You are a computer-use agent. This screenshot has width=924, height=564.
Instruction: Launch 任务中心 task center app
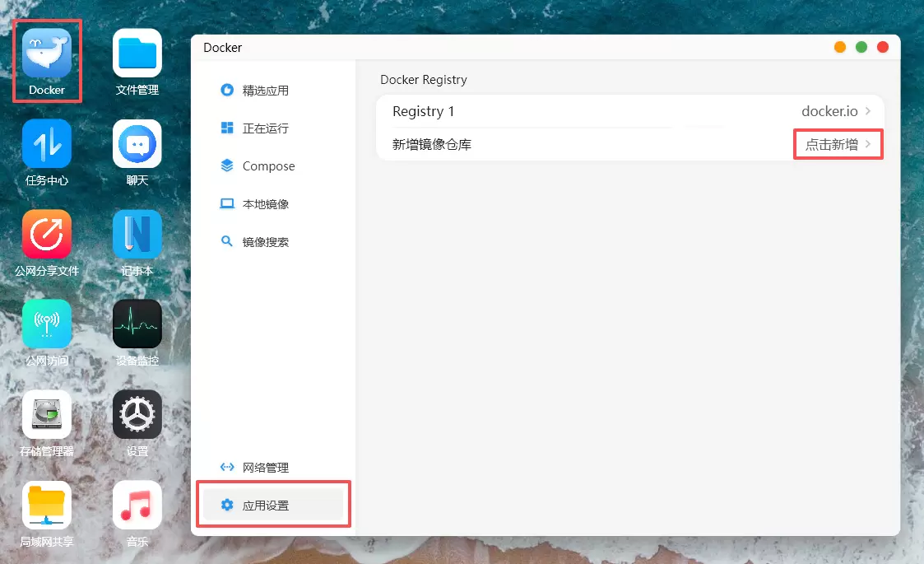pos(47,144)
